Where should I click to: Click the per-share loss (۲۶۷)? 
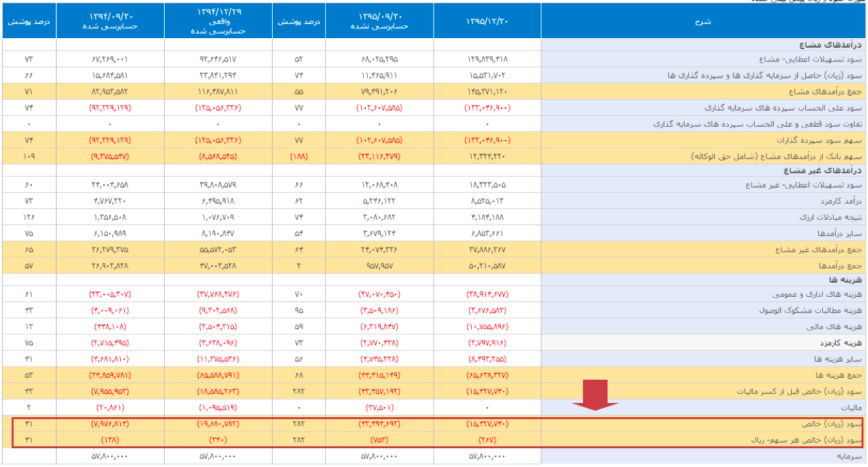[x=487, y=440]
